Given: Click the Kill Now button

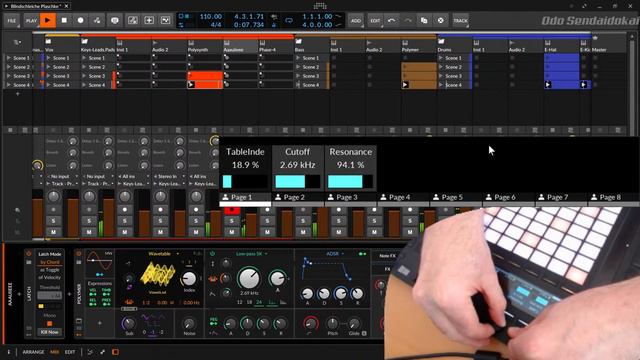Looking at the screenshot, I should coord(49,332).
